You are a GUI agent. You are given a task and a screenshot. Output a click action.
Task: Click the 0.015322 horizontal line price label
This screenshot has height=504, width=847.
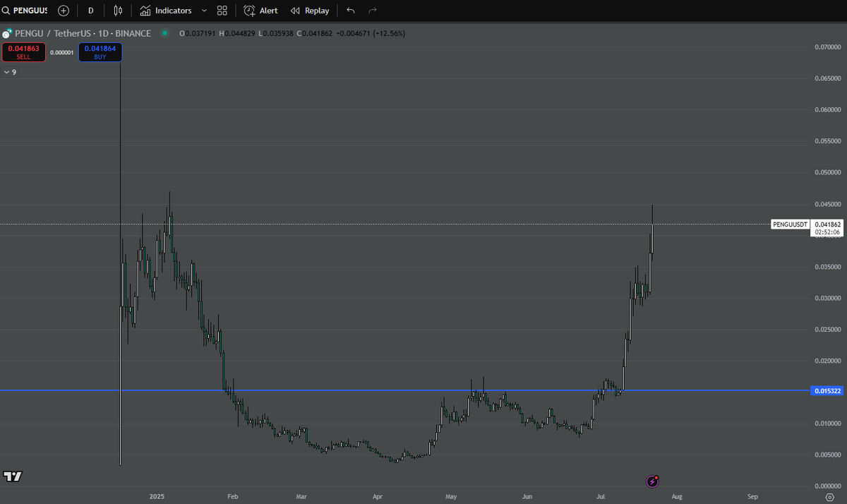[827, 390]
